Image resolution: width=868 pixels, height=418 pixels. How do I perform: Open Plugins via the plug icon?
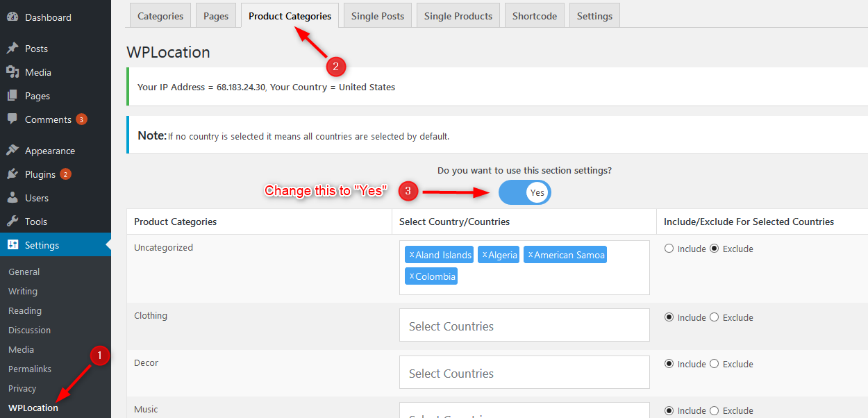[12, 174]
